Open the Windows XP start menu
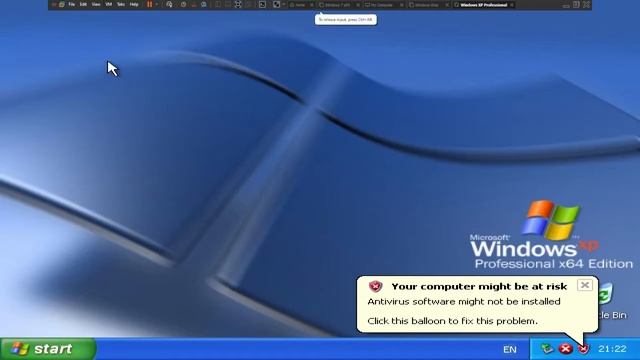The width and height of the screenshot is (640, 360). (48, 349)
